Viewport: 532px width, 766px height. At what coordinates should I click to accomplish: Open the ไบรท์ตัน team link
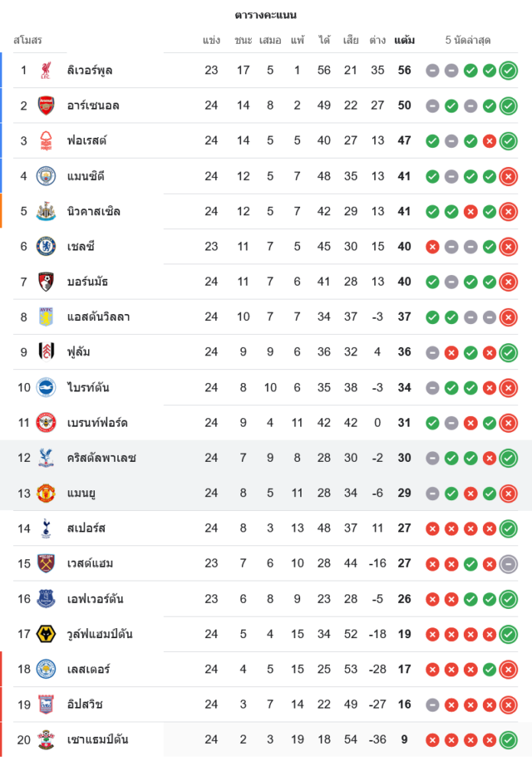coord(88,388)
